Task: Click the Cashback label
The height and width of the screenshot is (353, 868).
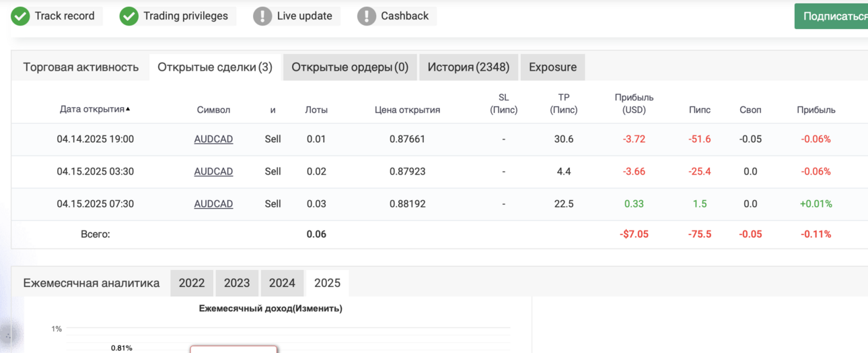Action: (405, 16)
